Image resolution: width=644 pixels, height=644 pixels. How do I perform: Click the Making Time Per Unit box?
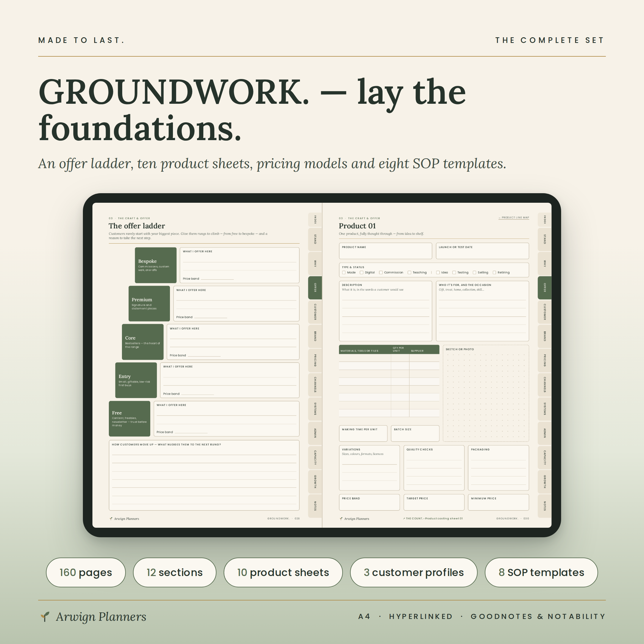(x=363, y=433)
